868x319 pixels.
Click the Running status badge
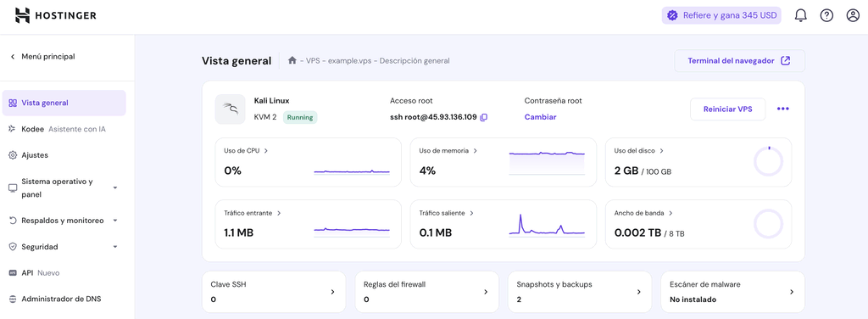[x=300, y=117]
